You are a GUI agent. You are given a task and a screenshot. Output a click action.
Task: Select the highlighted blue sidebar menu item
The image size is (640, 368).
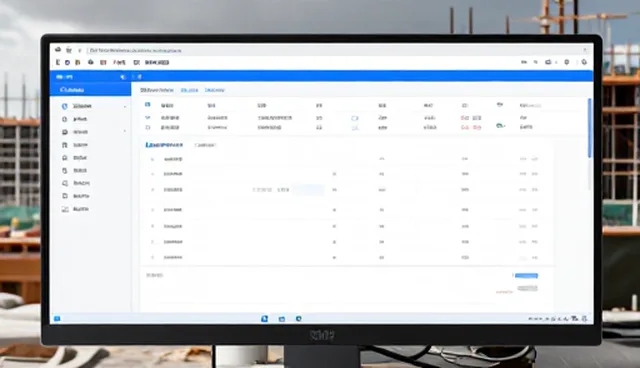[x=91, y=90]
